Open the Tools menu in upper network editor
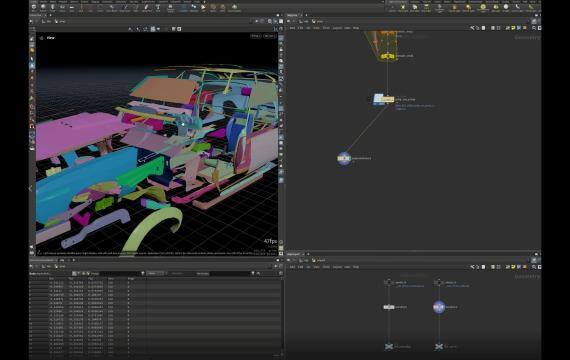570x360 pixels. [326, 28]
